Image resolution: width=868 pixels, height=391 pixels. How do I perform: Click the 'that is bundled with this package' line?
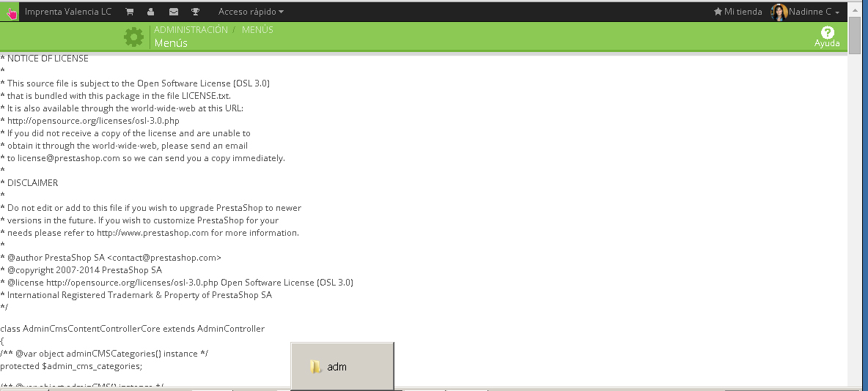coord(116,96)
